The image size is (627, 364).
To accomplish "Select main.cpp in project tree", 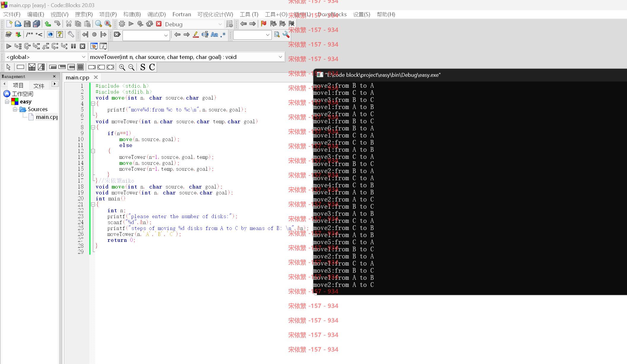I will click(x=47, y=117).
